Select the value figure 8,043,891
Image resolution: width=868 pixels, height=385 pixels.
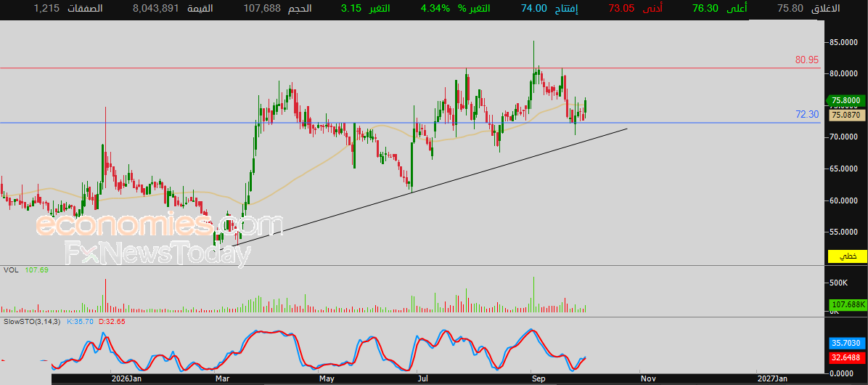(x=156, y=8)
